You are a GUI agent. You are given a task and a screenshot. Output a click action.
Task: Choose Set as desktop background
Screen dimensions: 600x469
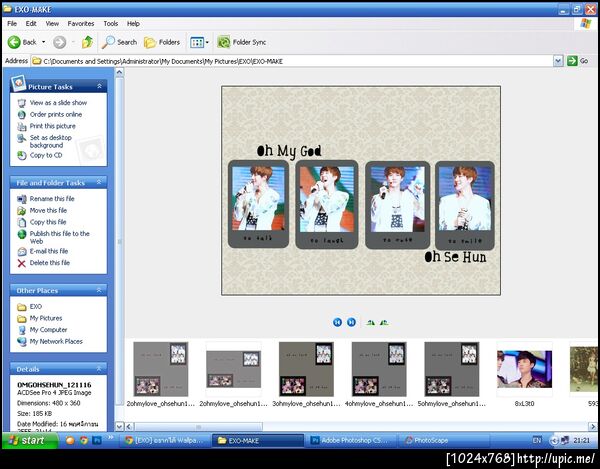(x=45, y=141)
